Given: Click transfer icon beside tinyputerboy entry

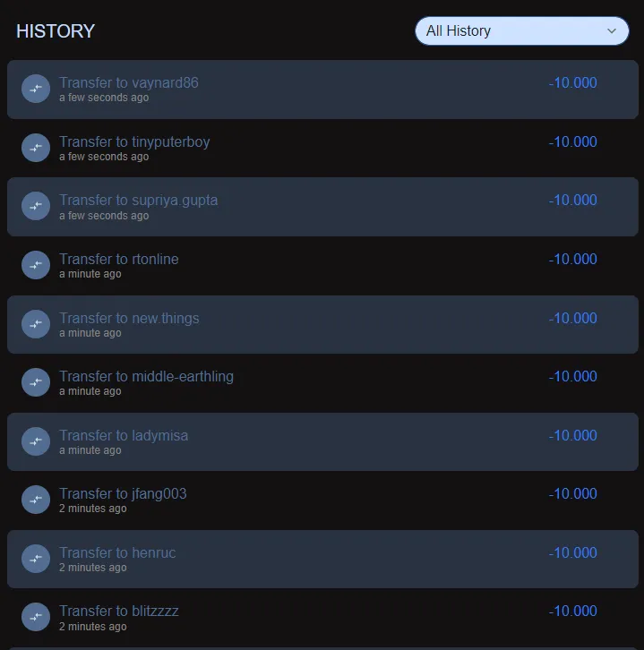Looking at the screenshot, I should pos(36,148).
